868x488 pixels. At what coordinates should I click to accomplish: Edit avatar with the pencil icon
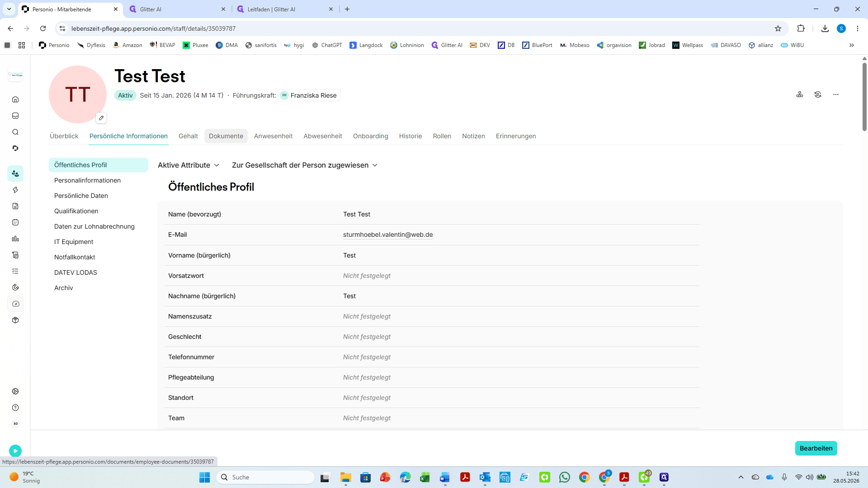click(101, 118)
